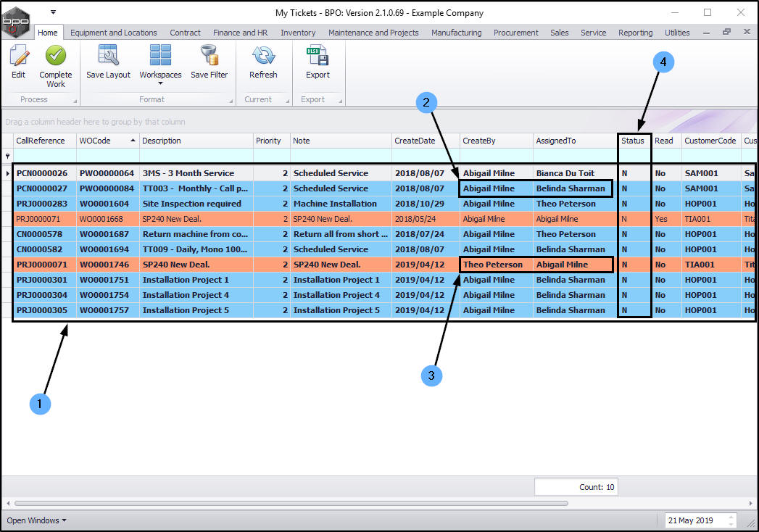Click the 'Yes' Read cell
The width and height of the screenshot is (759, 532).
pyautogui.click(x=666, y=219)
